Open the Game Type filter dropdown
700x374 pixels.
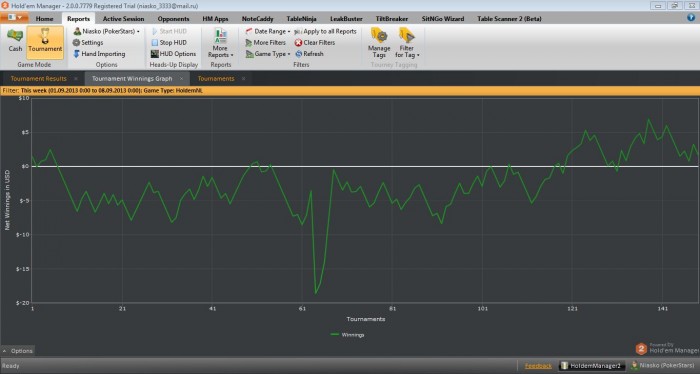268,54
